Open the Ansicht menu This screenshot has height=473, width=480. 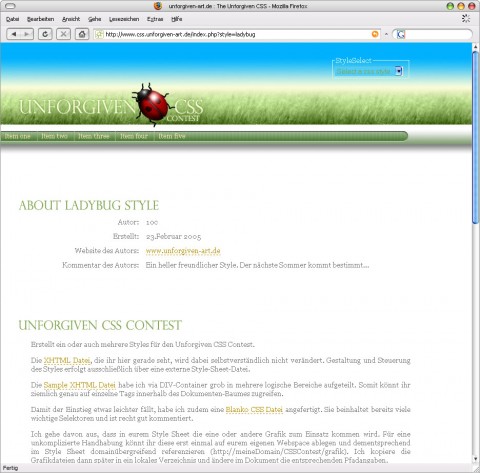pyautogui.click(x=71, y=19)
